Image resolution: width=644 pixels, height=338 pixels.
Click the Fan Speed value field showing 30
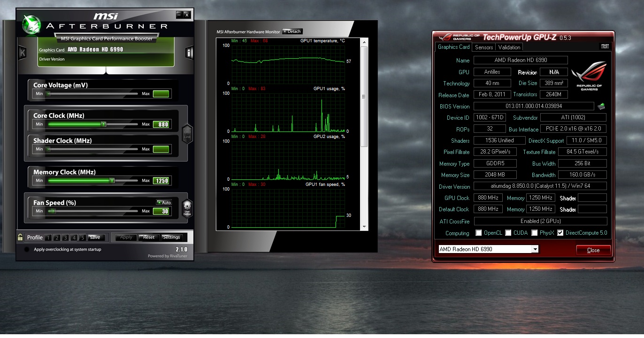click(161, 211)
